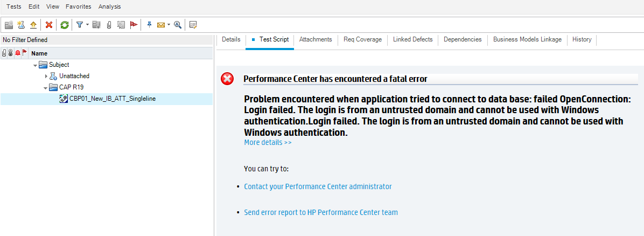Click the second paperclip column header icon

click(10, 53)
